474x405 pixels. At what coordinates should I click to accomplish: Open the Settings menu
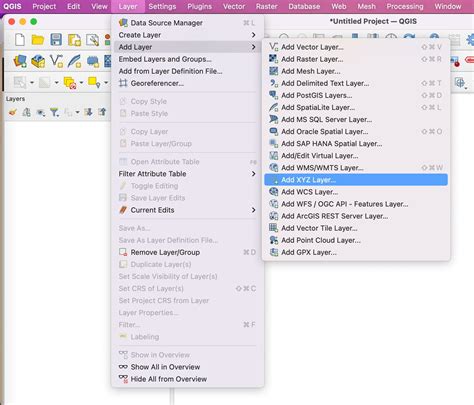162,6
